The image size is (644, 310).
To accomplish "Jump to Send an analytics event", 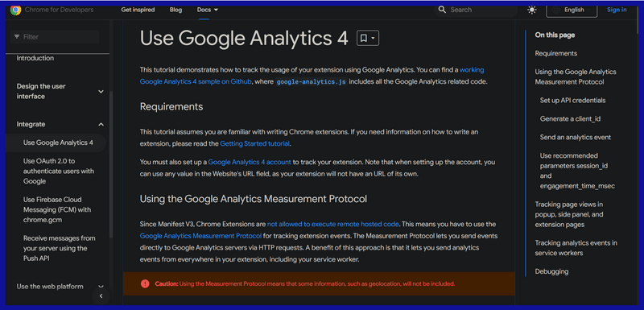I will 576,137.
